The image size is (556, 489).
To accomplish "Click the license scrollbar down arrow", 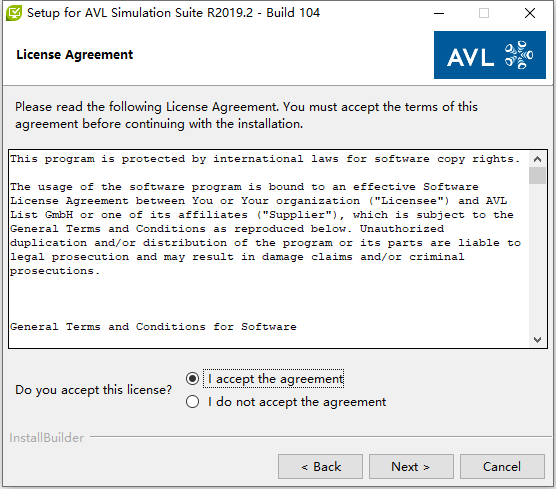I will (537, 340).
